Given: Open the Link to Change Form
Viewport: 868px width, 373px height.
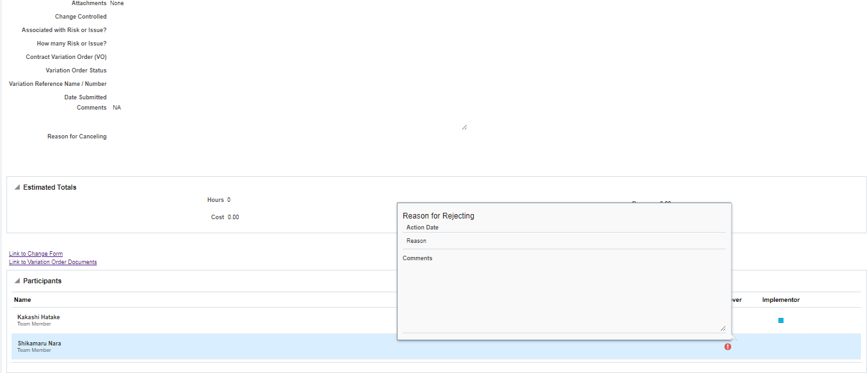Looking at the screenshot, I should pos(35,253).
